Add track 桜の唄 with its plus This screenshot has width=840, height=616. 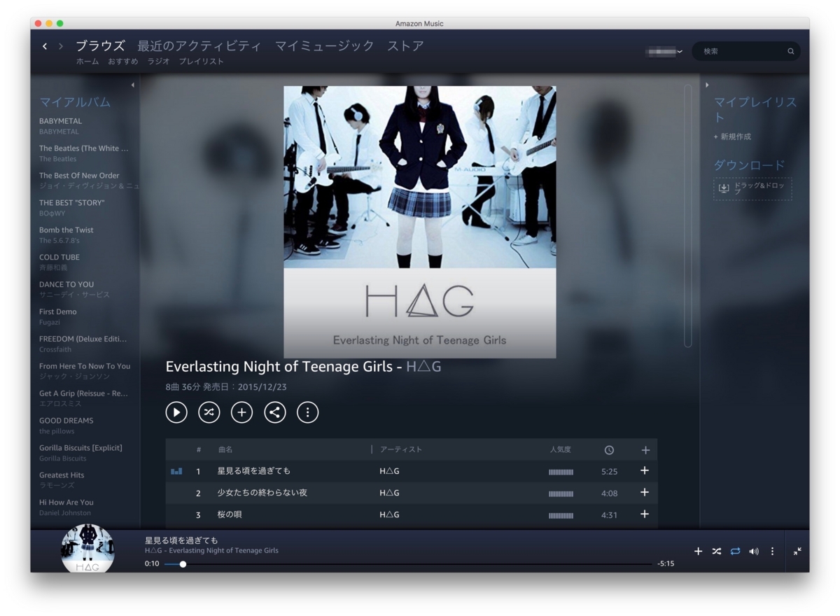(645, 514)
